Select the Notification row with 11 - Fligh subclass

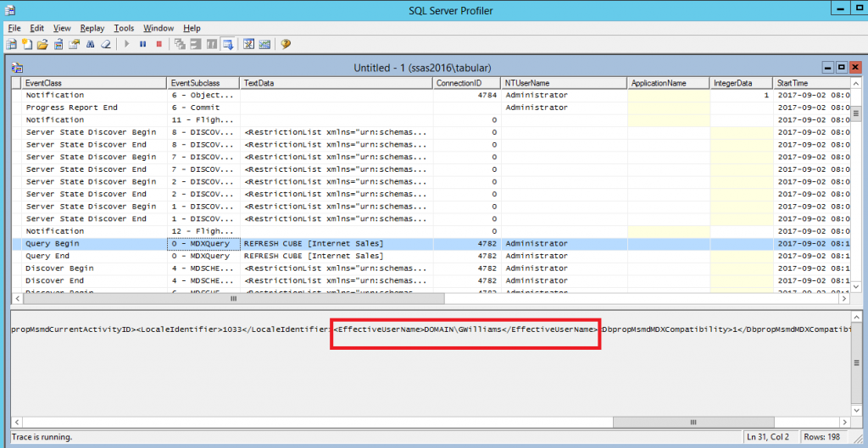coord(431,119)
